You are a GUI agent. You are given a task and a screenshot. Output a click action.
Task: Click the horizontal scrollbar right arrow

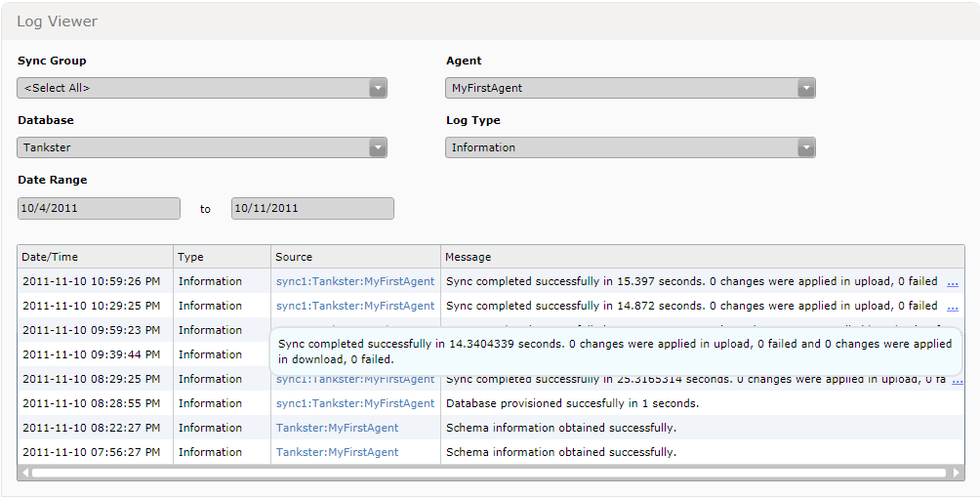(x=957, y=473)
